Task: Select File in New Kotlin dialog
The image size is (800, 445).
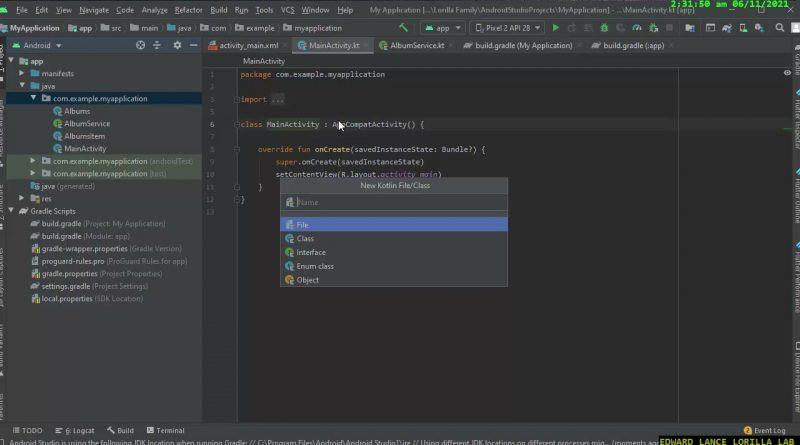Action: tap(394, 225)
